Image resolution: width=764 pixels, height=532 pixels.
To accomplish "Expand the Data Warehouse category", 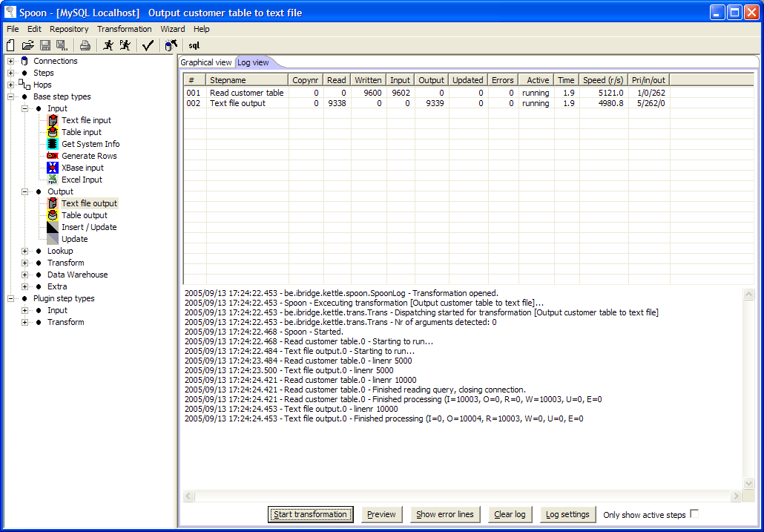I will 24,275.
